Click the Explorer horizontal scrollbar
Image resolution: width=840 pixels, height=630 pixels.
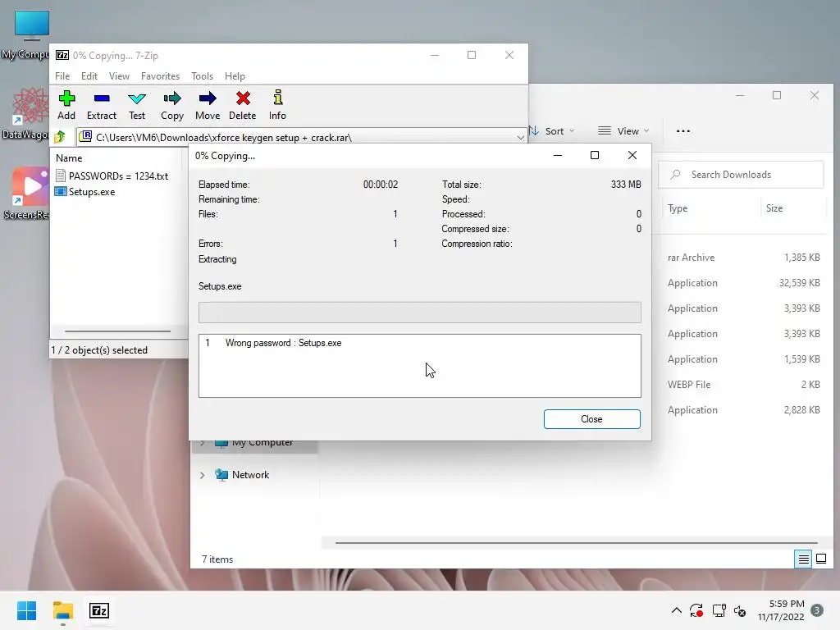[576, 543]
